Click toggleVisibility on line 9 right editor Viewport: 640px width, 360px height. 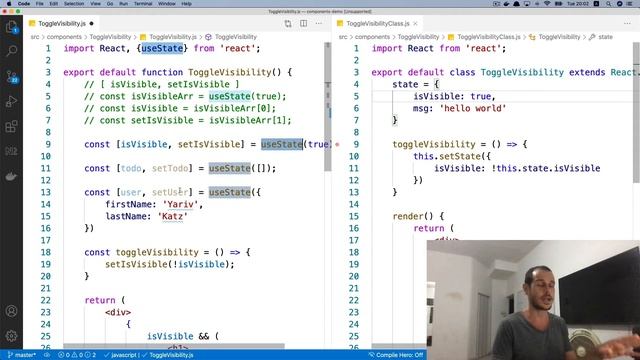click(434, 144)
